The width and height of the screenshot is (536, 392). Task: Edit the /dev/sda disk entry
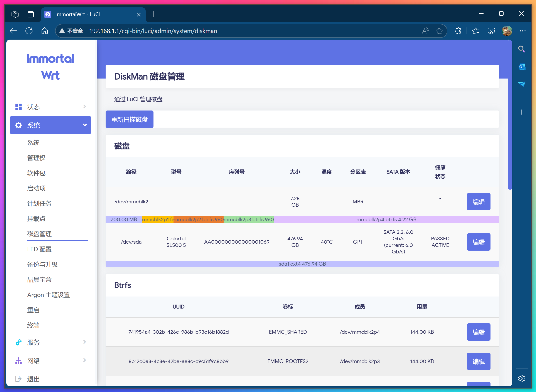click(478, 242)
